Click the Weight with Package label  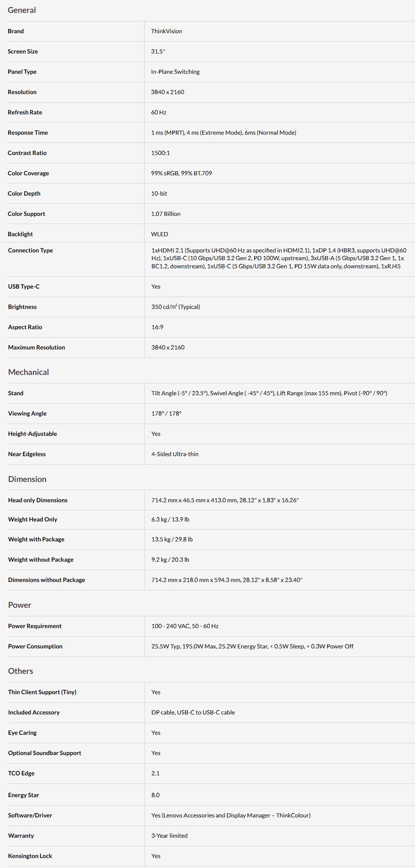coord(36,539)
